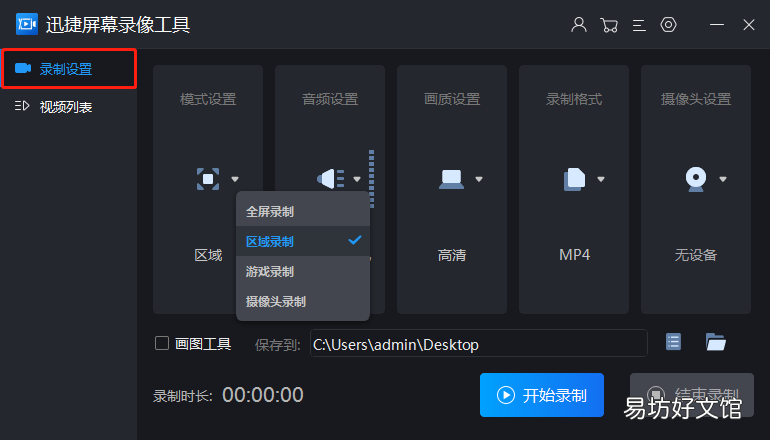Close the recorder window
This screenshot has width=770, height=440.
point(749,25)
